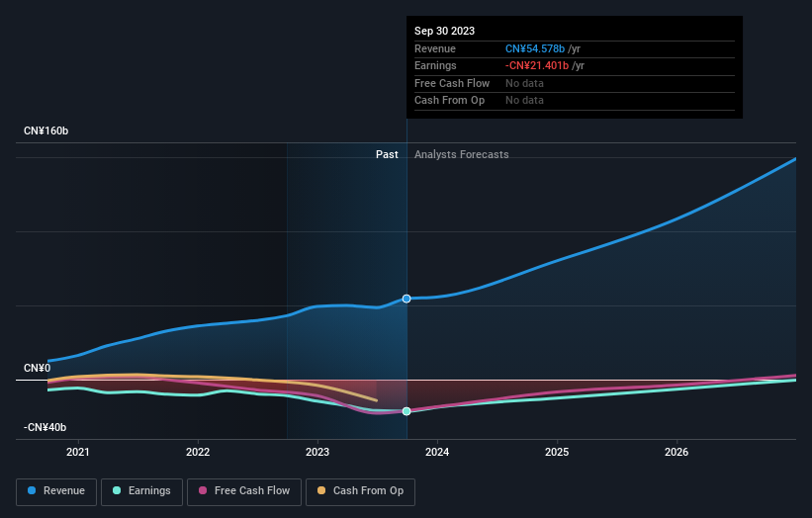Viewport: 812px width, 518px height.
Task: Click the CN¥54.578b revenue value in tooltip
Action: pos(535,48)
